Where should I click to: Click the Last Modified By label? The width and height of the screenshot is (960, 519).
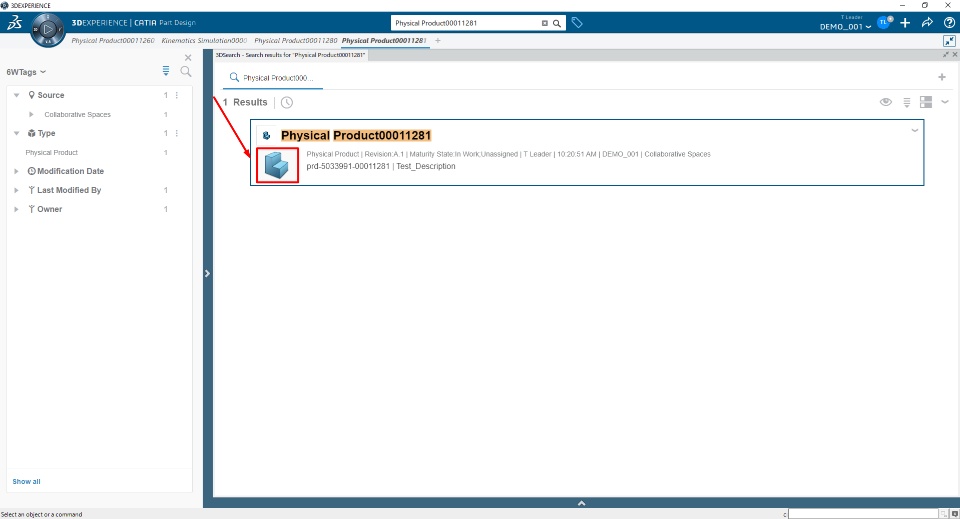tap(69, 190)
